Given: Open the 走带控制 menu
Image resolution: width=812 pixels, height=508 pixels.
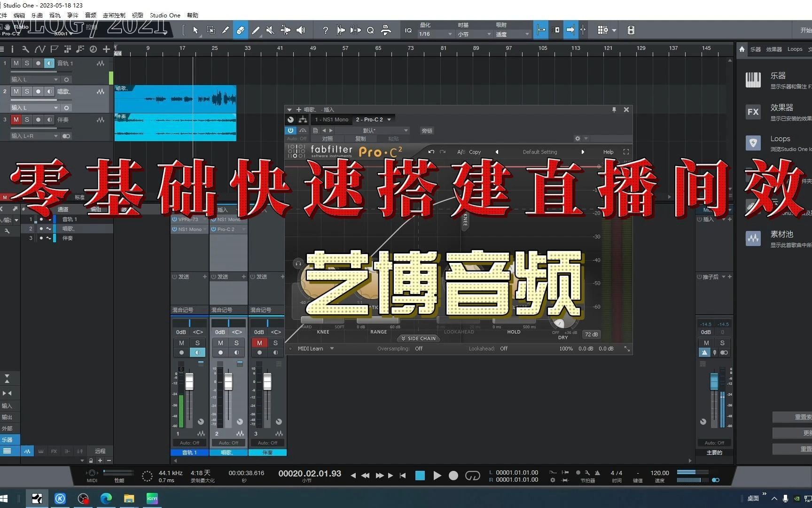Looking at the screenshot, I should (114, 15).
